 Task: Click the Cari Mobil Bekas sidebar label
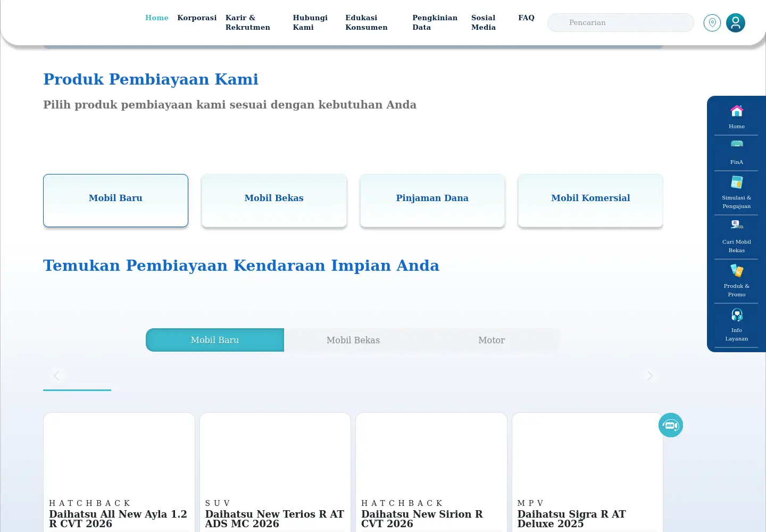[x=737, y=246]
